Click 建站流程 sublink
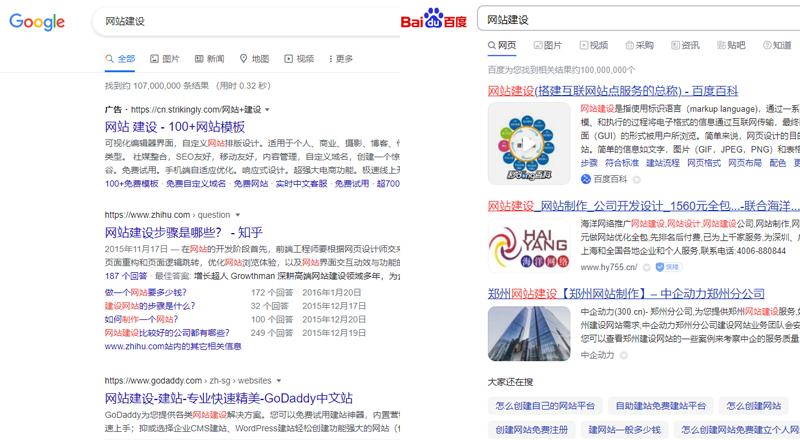This screenshot has width=800, height=440. point(663,163)
